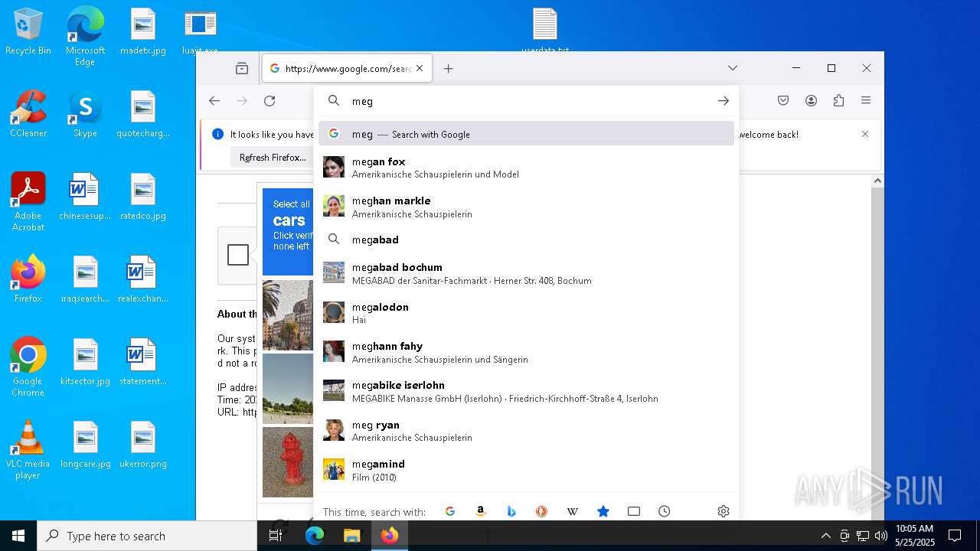Open the CCleaner desktop shortcut

tap(28, 115)
